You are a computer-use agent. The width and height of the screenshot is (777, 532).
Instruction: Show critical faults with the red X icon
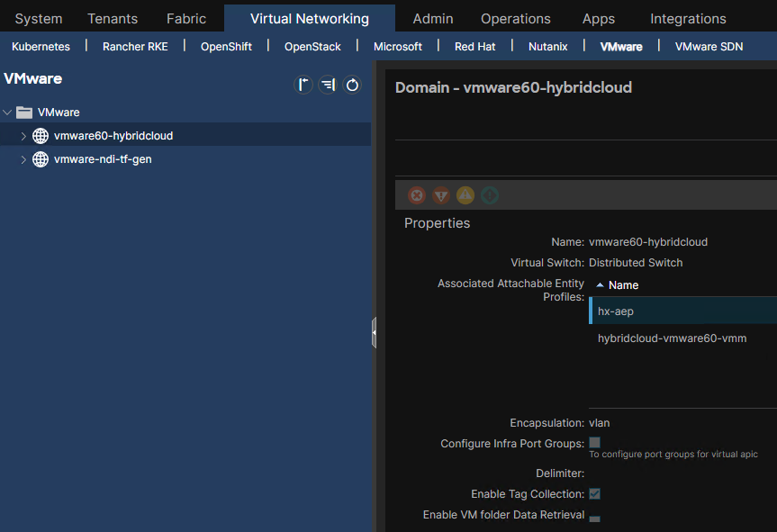[x=417, y=195]
